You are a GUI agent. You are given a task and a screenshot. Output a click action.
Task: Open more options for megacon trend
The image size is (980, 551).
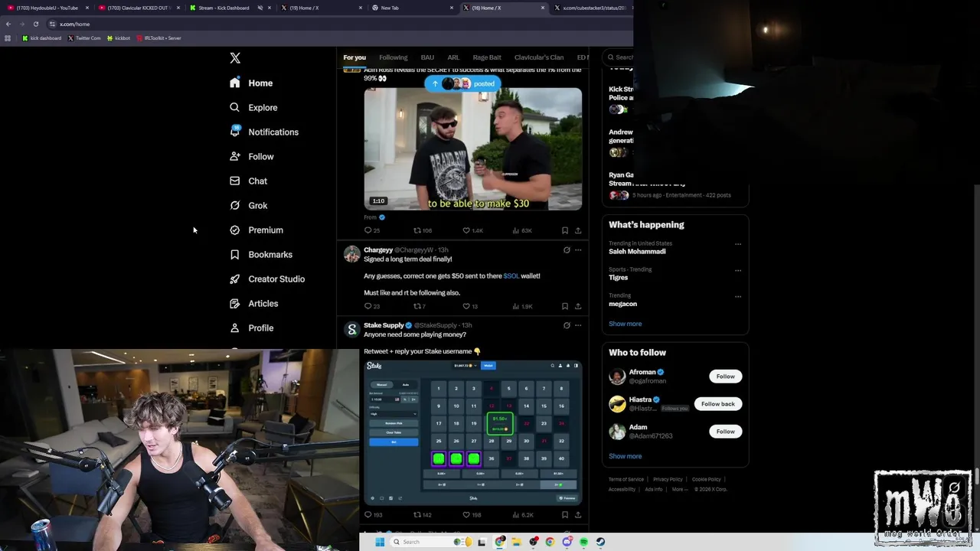[x=738, y=296]
